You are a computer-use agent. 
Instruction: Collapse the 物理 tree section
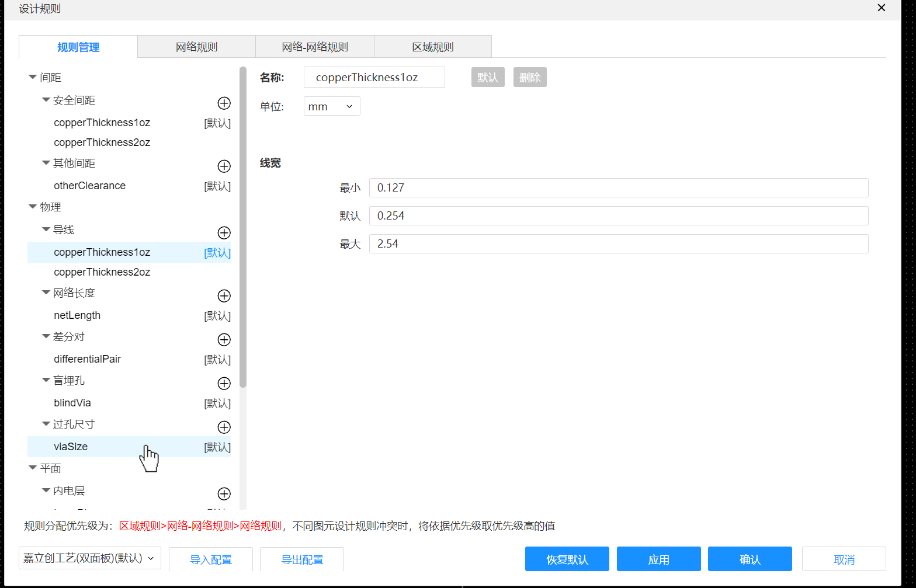point(33,207)
